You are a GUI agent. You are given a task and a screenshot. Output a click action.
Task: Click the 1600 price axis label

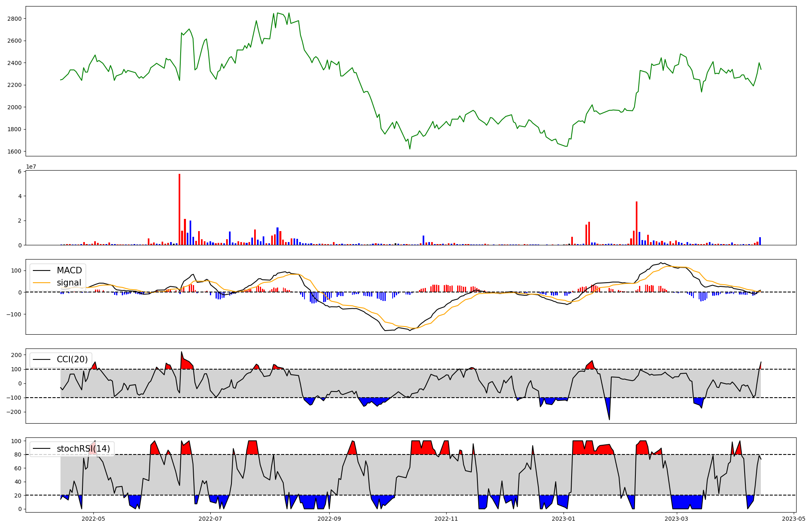pyautogui.click(x=14, y=151)
